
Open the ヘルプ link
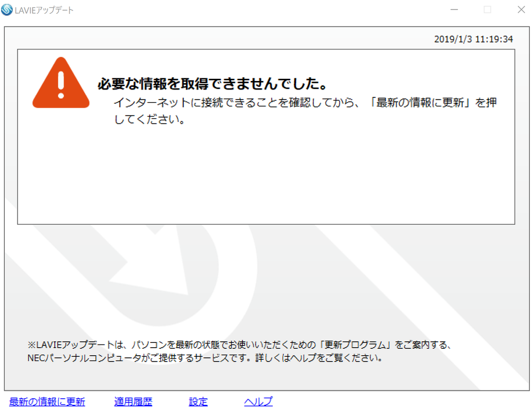[x=258, y=401]
